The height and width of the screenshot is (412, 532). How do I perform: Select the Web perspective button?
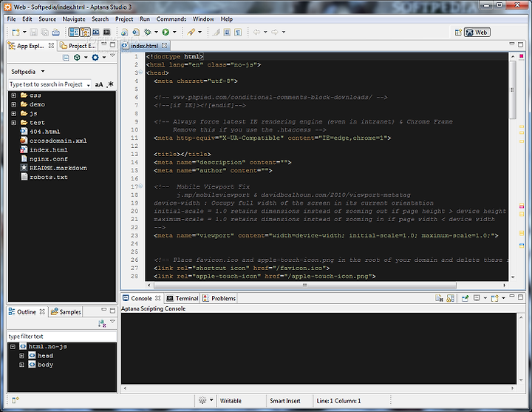tap(477, 33)
